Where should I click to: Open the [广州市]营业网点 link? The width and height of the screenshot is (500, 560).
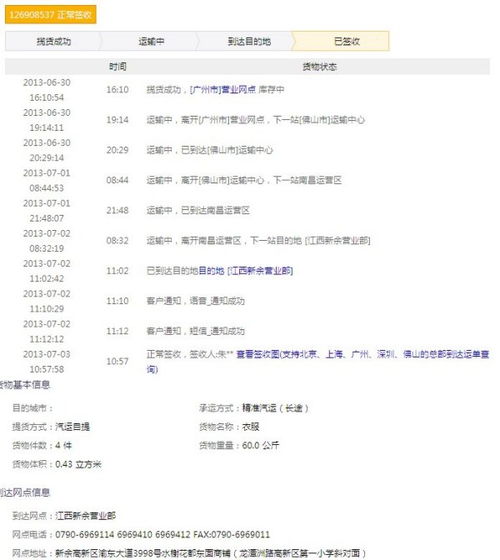point(223,90)
